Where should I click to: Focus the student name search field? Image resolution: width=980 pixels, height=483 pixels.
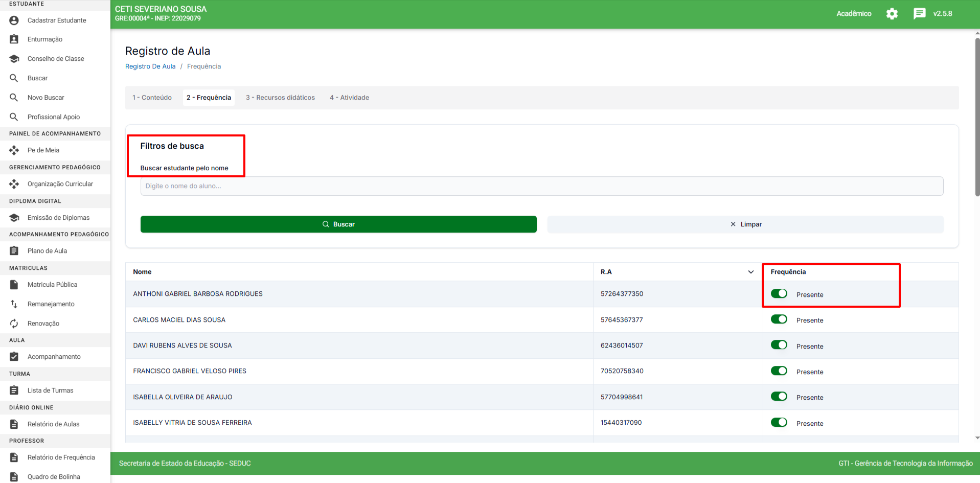541,186
